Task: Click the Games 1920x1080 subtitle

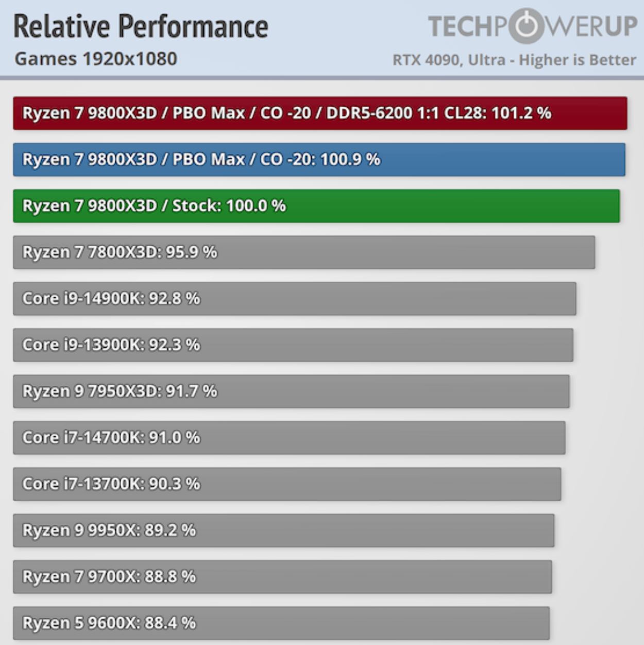Action: pos(96,59)
